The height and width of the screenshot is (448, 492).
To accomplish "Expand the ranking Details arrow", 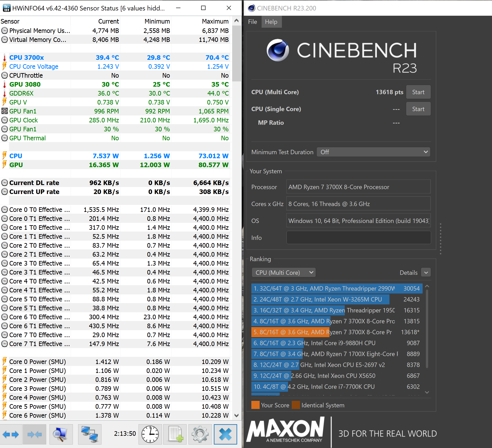I will tap(426, 273).
